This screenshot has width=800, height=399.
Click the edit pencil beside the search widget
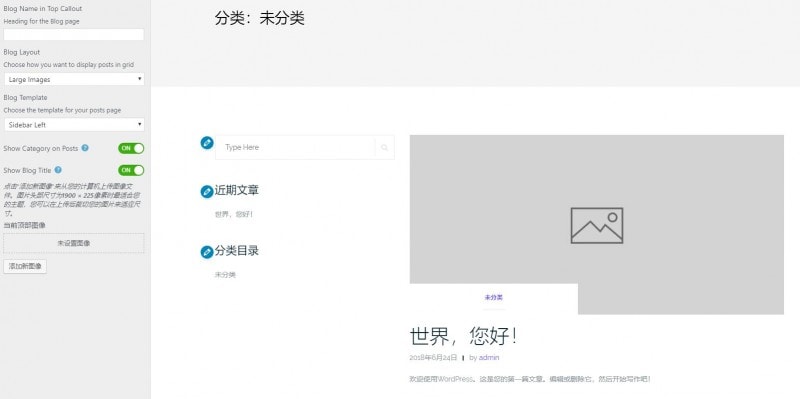pos(207,143)
